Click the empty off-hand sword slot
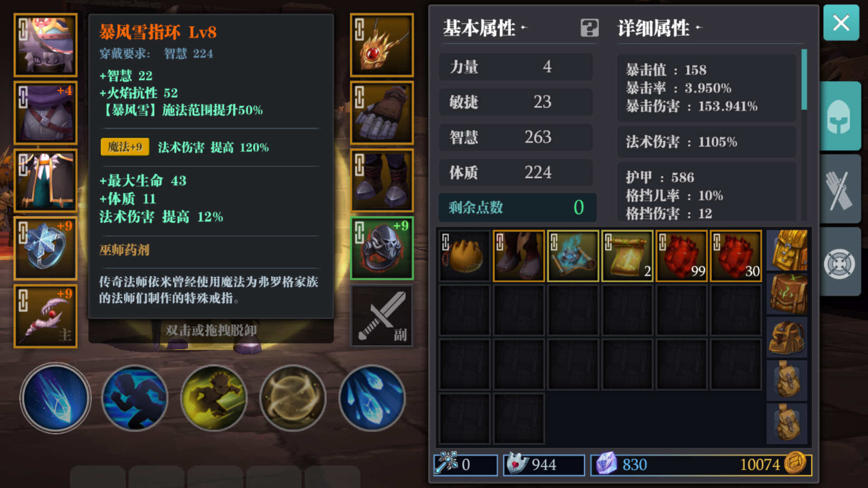The width and height of the screenshot is (868, 488). [x=382, y=316]
